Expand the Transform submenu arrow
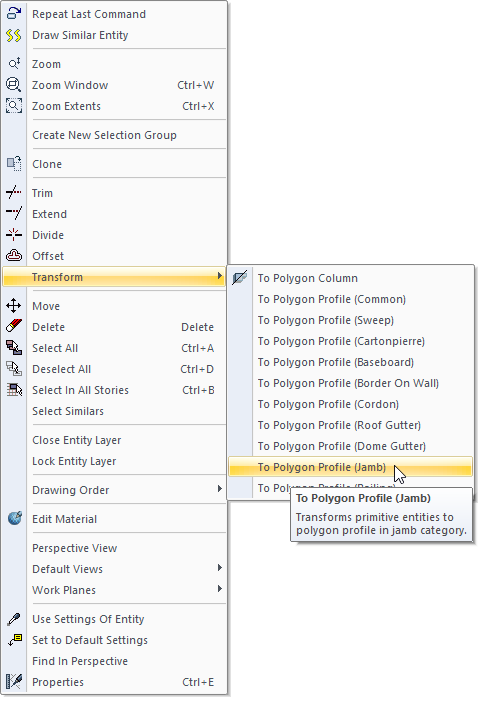The width and height of the screenshot is (487, 707). tap(220, 276)
